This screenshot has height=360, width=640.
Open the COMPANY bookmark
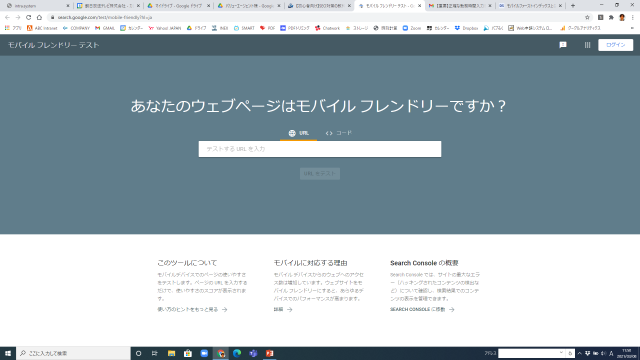(76, 28)
